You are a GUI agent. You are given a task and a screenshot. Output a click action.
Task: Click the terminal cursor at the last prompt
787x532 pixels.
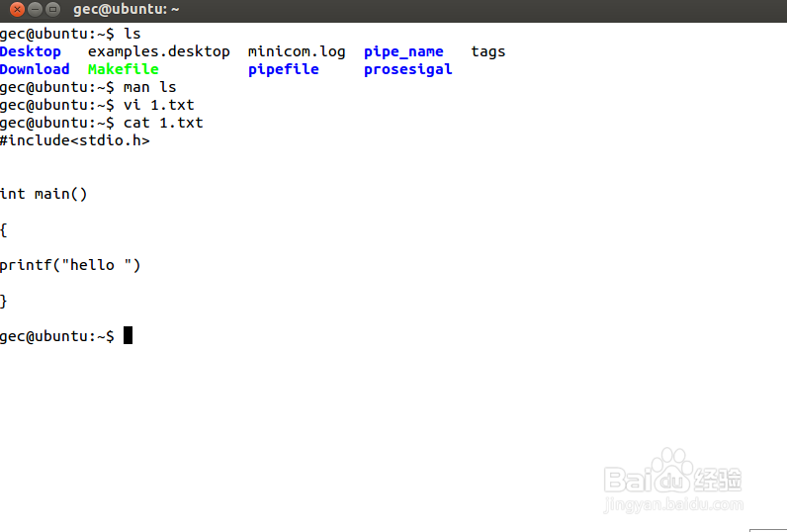coord(128,335)
